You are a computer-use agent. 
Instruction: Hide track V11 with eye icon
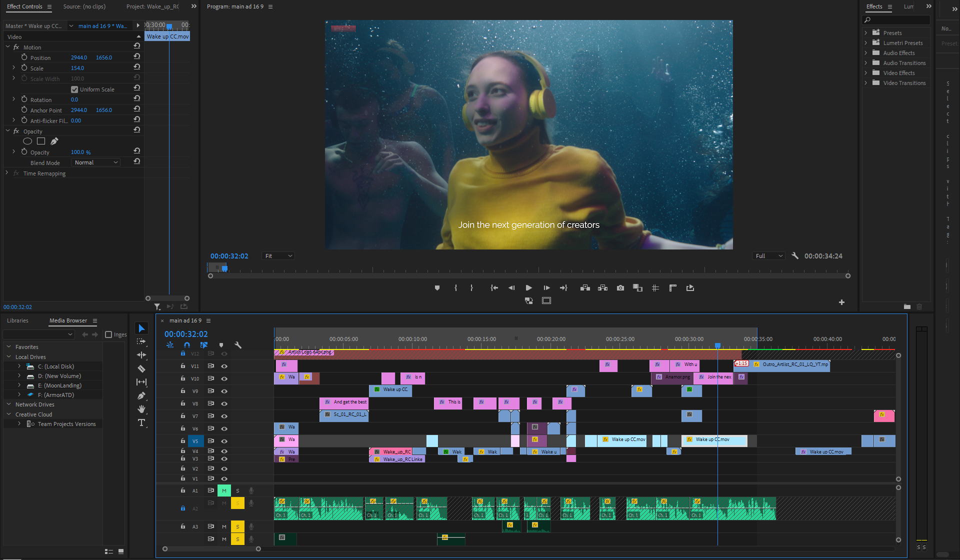tap(224, 366)
